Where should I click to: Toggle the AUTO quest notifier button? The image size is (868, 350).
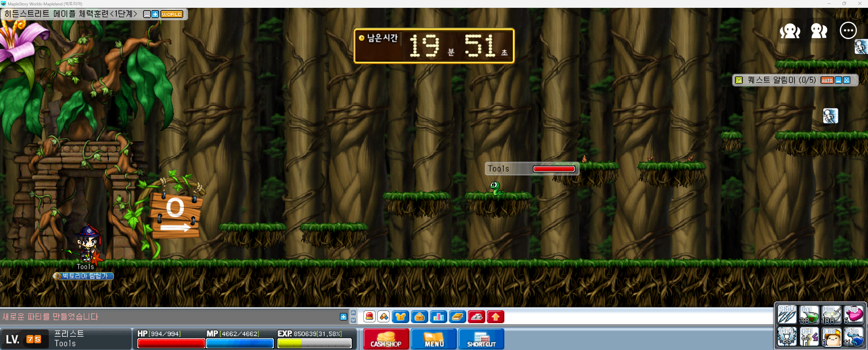click(827, 80)
